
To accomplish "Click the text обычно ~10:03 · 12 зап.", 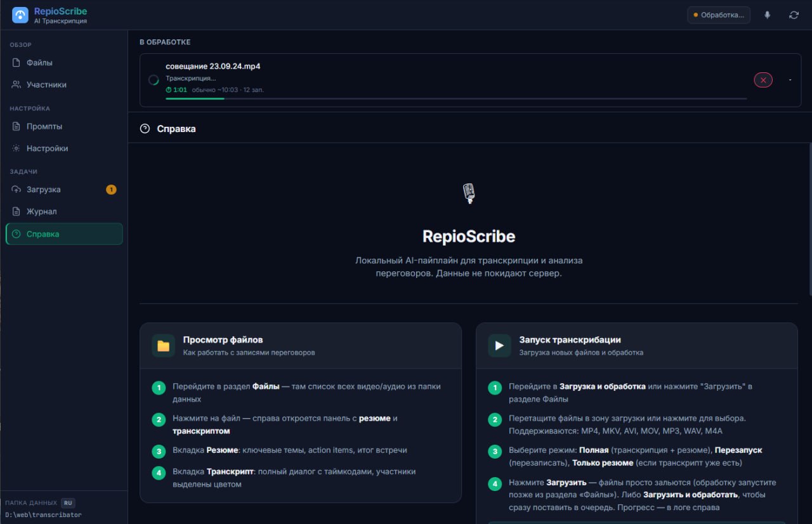I will coord(228,90).
